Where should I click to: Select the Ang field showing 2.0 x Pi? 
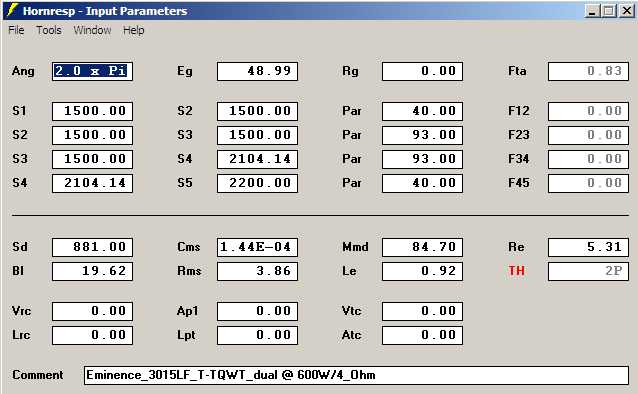(x=92, y=71)
